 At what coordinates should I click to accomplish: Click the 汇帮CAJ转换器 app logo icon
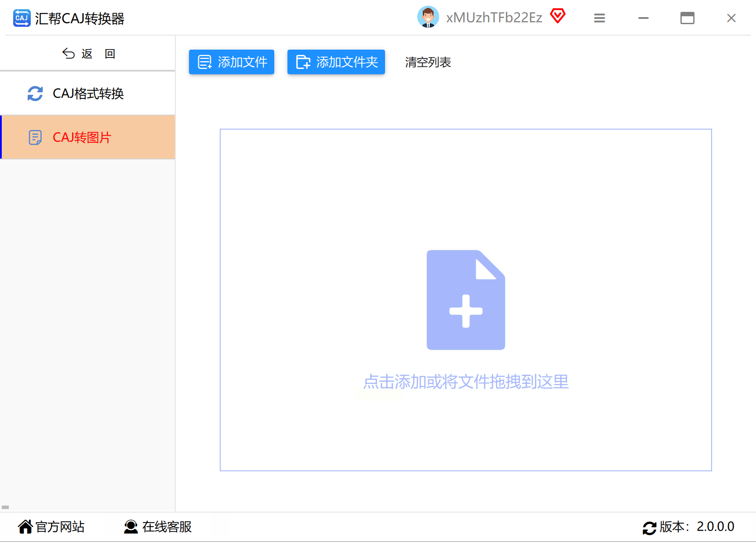22,18
